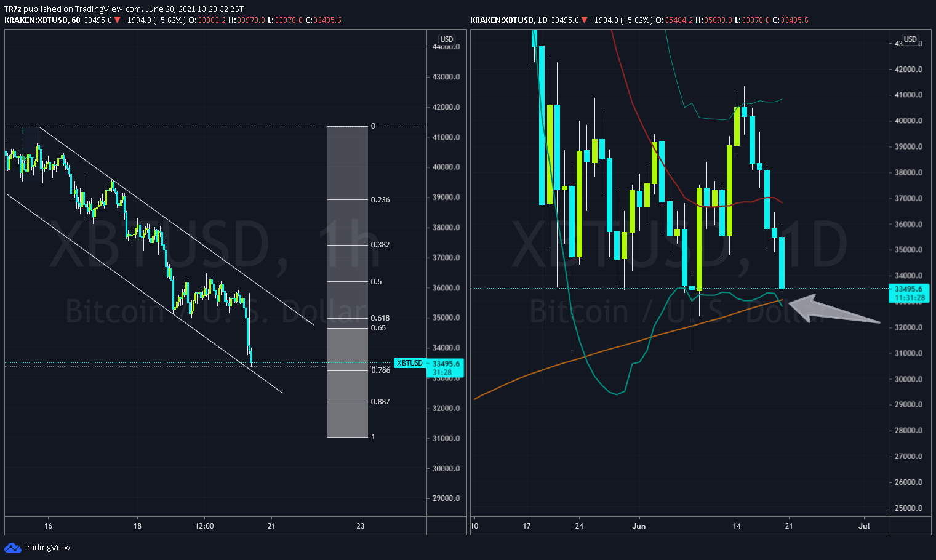
Task: Click 39000.0 on the hourly price axis
Action: [446, 198]
